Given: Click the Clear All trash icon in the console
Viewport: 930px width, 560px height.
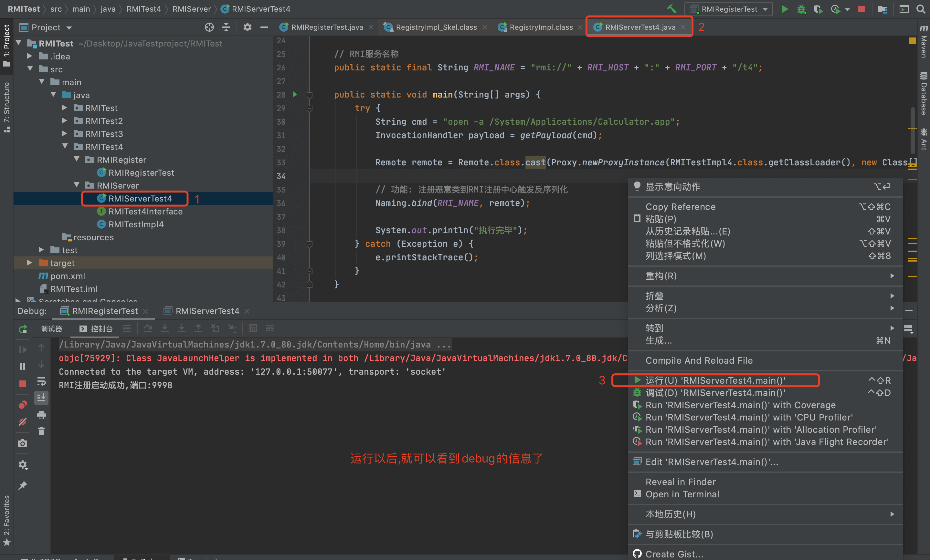Looking at the screenshot, I should [x=41, y=431].
